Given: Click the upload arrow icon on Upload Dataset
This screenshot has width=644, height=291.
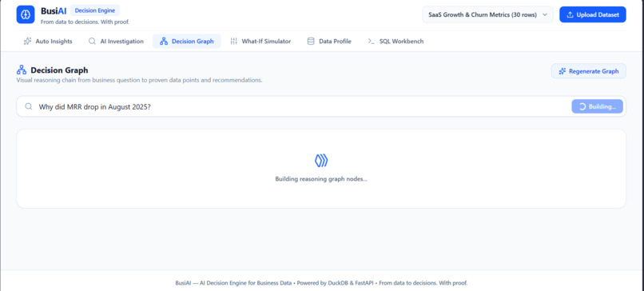Looking at the screenshot, I should [570, 15].
